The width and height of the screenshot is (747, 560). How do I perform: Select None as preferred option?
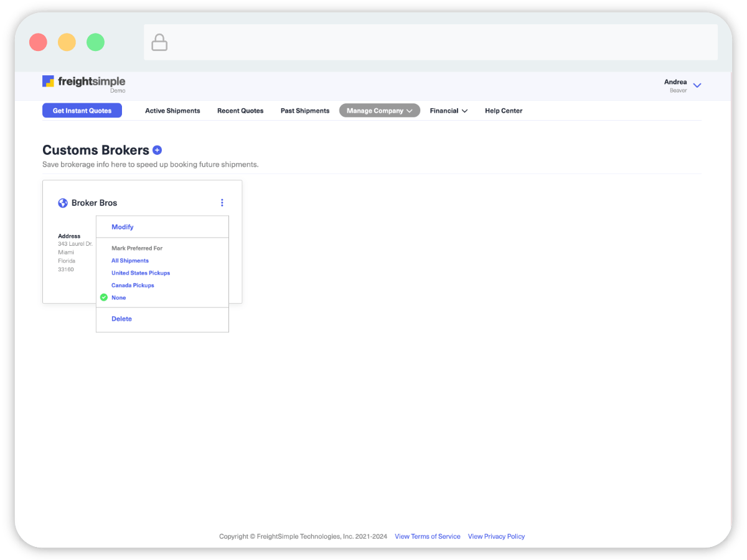[x=119, y=298]
